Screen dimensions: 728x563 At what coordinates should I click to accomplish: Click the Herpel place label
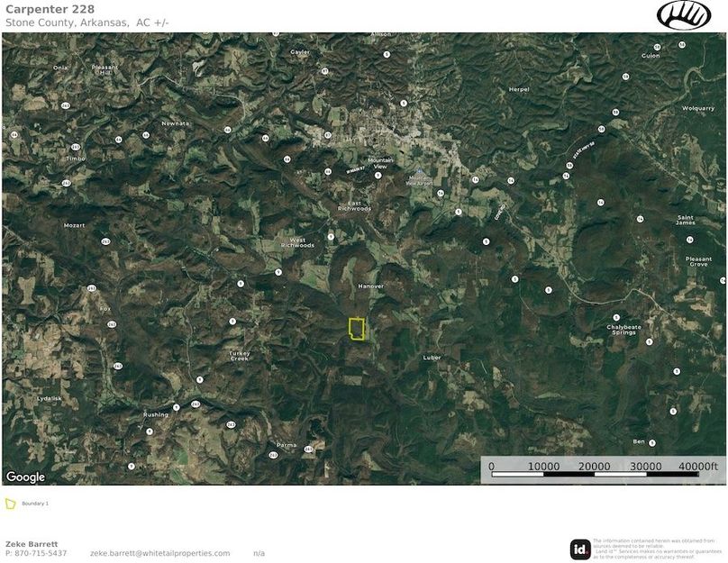click(519, 89)
